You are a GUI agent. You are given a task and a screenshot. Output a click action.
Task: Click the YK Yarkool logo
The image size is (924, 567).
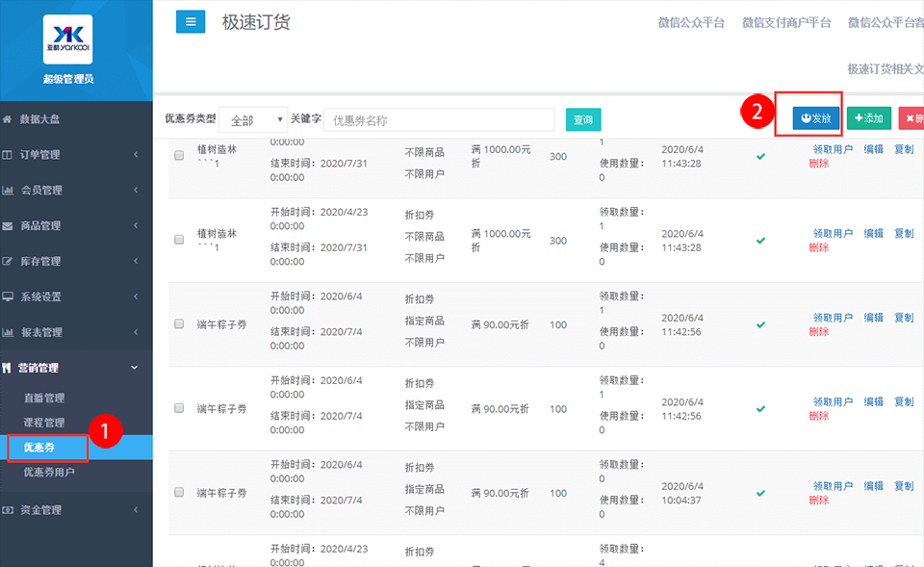(67, 39)
